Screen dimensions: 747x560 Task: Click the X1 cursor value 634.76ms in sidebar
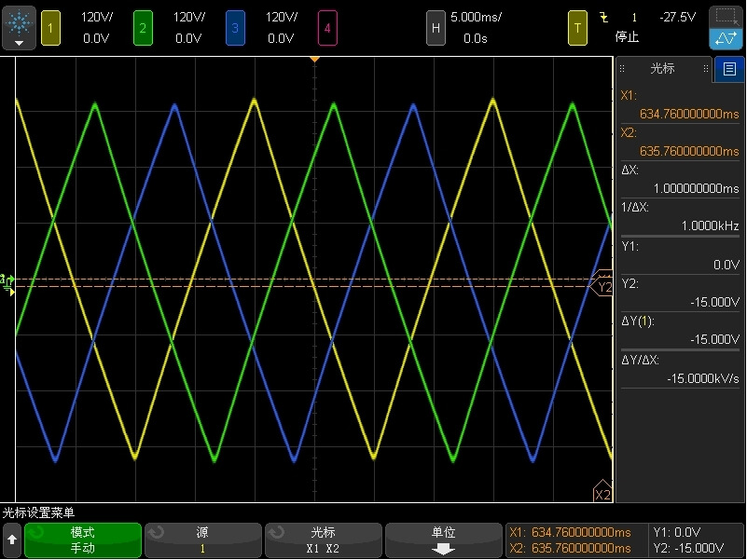[x=689, y=115]
